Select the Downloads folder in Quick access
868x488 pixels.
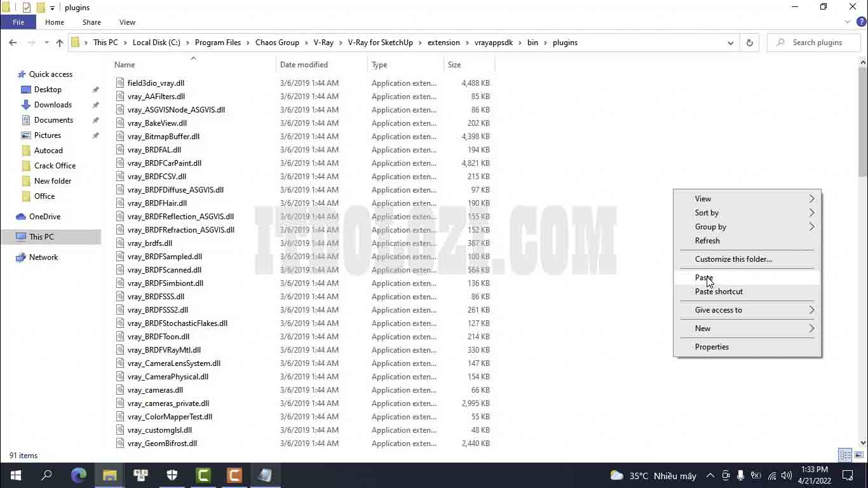click(x=53, y=105)
